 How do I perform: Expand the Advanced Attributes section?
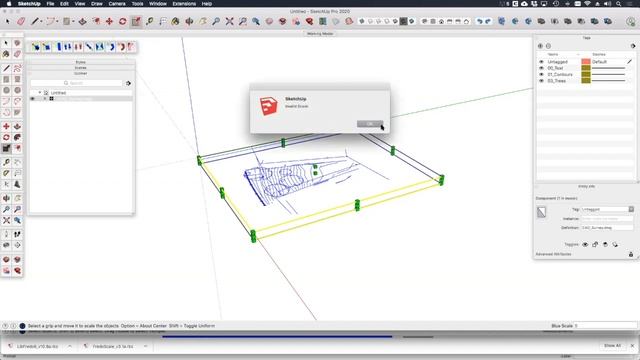[x=553, y=254]
